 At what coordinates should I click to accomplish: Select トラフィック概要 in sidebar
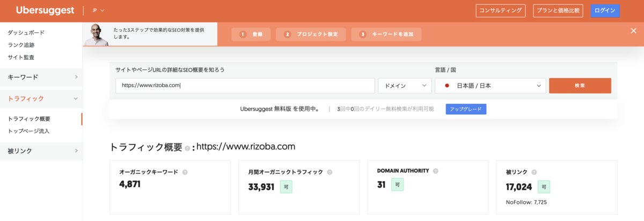click(x=29, y=119)
